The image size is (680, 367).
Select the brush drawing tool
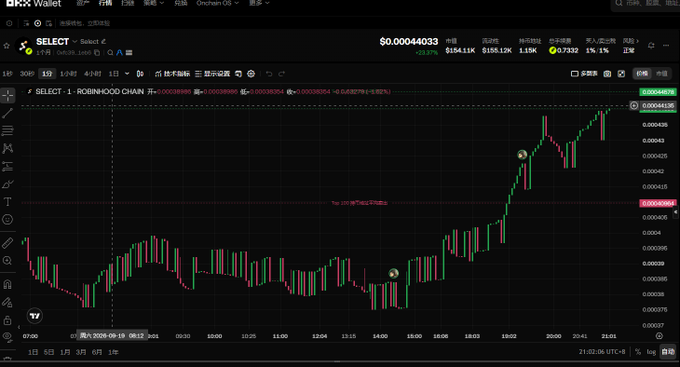click(x=7, y=184)
